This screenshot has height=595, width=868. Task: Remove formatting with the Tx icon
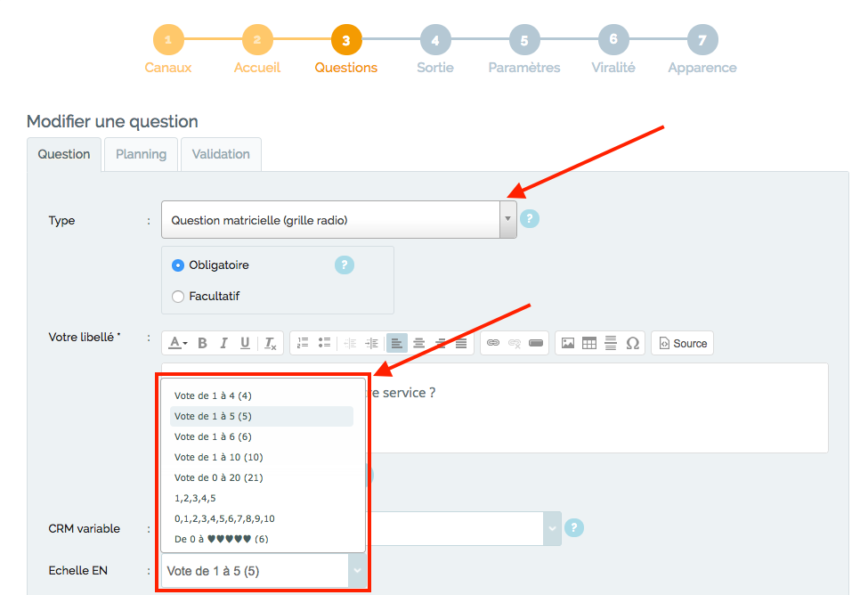point(270,344)
